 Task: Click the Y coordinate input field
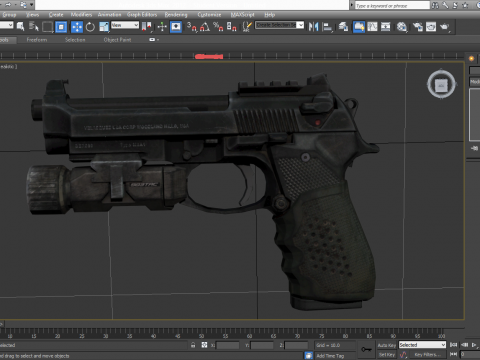tap(262, 345)
